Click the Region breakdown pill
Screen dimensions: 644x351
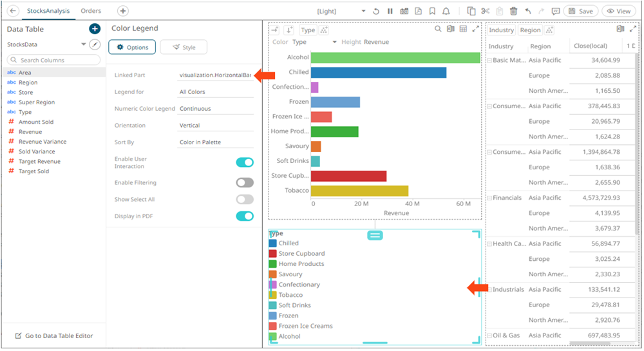click(530, 30)
